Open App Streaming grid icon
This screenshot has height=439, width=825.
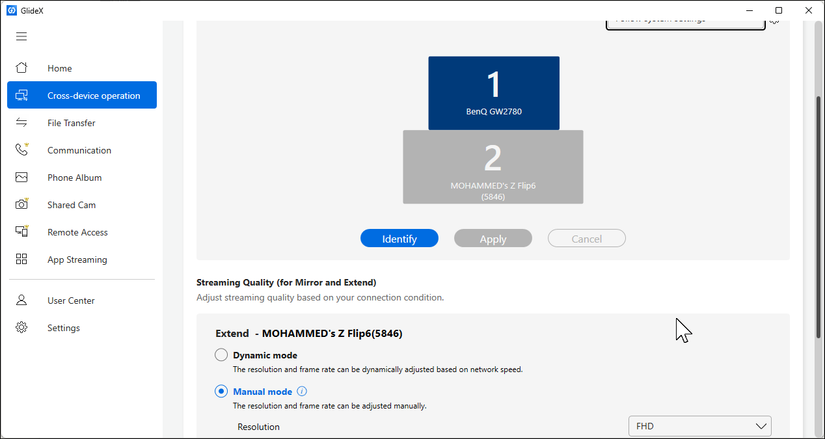coord(21,259)
